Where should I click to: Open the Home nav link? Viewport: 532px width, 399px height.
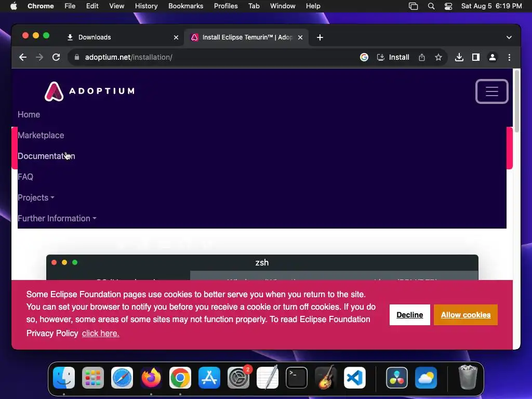29,115
